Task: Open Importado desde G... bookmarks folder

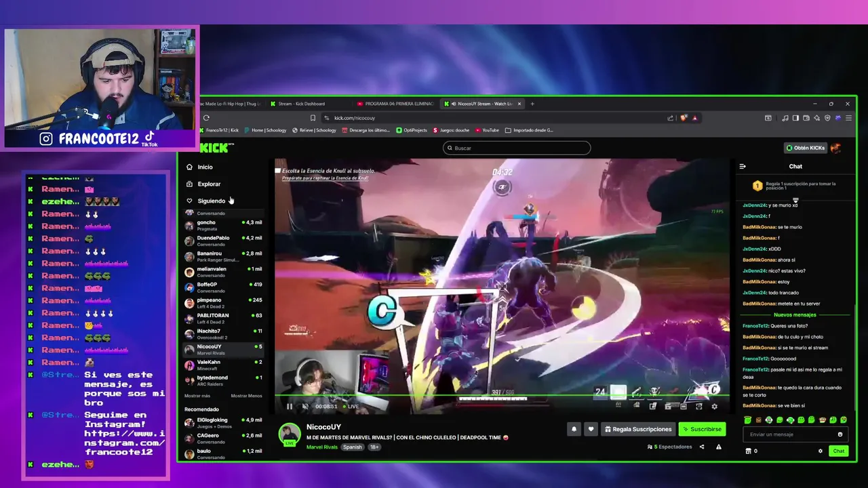Action: coord(530,130)
